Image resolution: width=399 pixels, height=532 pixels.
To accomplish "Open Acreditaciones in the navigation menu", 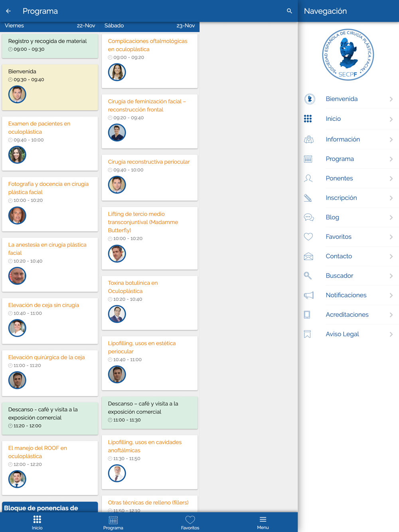I will coord(348,315).
